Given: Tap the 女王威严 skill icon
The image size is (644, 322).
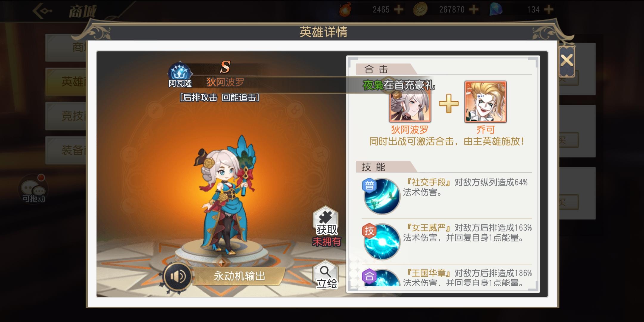Looking at the screenshot, I should click(x=381, y=241).
